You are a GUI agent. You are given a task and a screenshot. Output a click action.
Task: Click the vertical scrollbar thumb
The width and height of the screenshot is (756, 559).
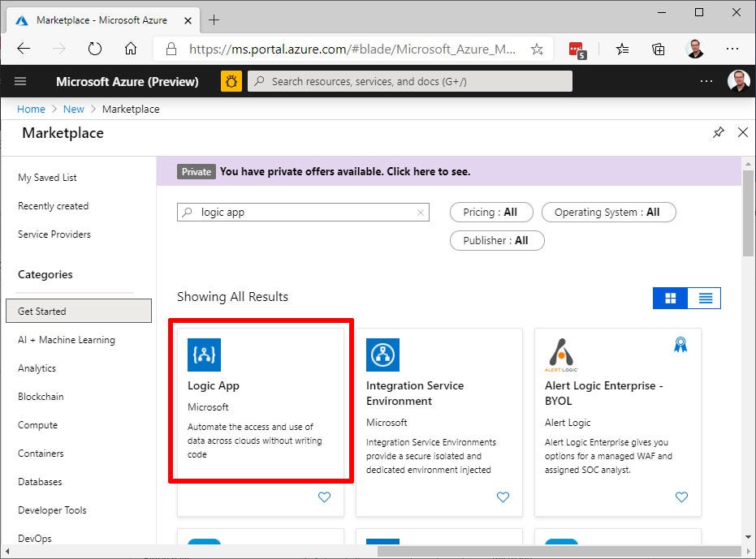tap(749, 213)
